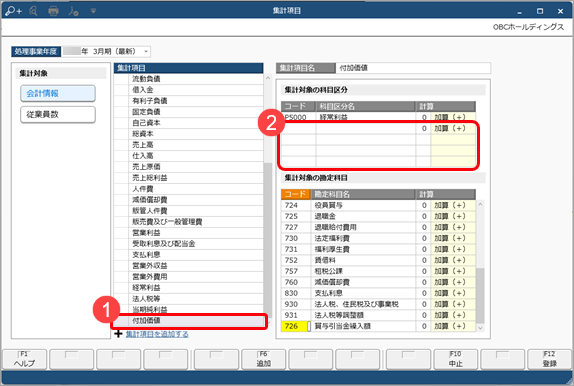Click the 730 法定福利費 row
Screen dimensions: 574x386
click(378, 238)
